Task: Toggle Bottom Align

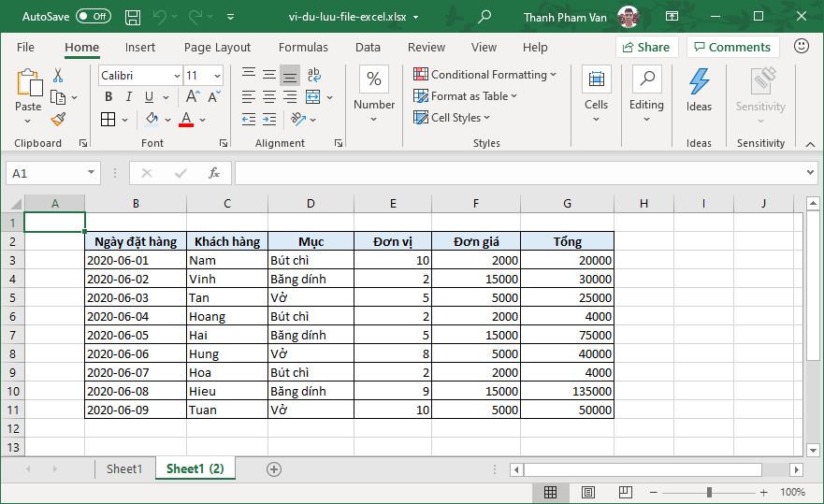Action: tap(290, 75)
